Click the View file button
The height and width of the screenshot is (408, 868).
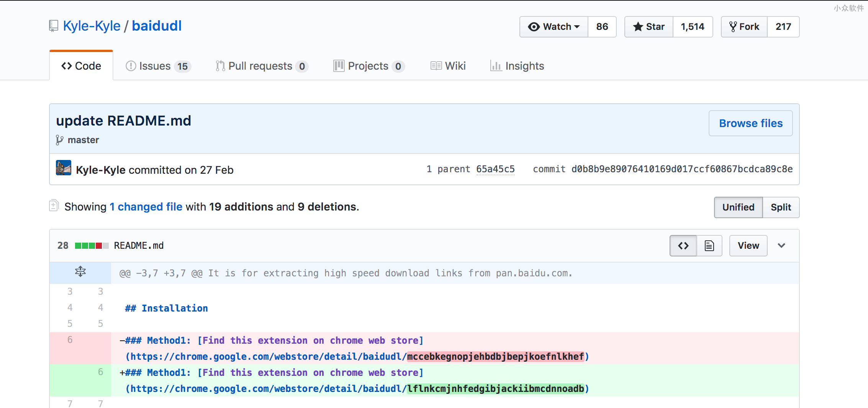748,246
